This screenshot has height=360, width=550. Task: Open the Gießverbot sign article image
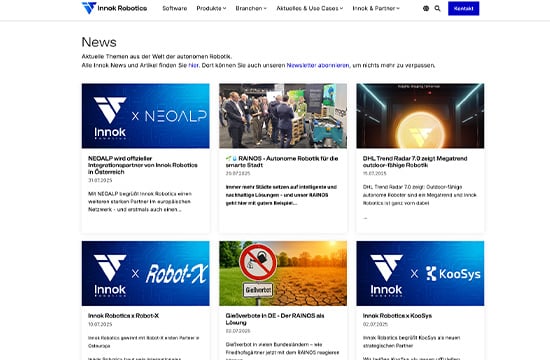[283, 273]
